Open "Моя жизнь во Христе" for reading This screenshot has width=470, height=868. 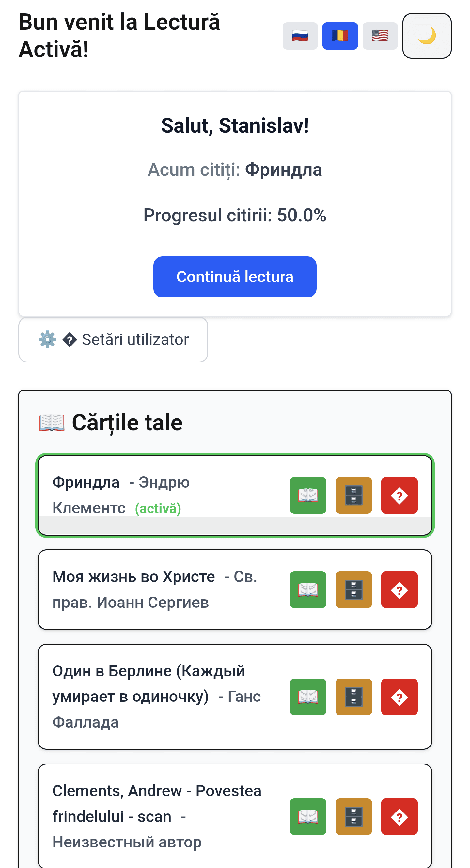tap(308, 590)
